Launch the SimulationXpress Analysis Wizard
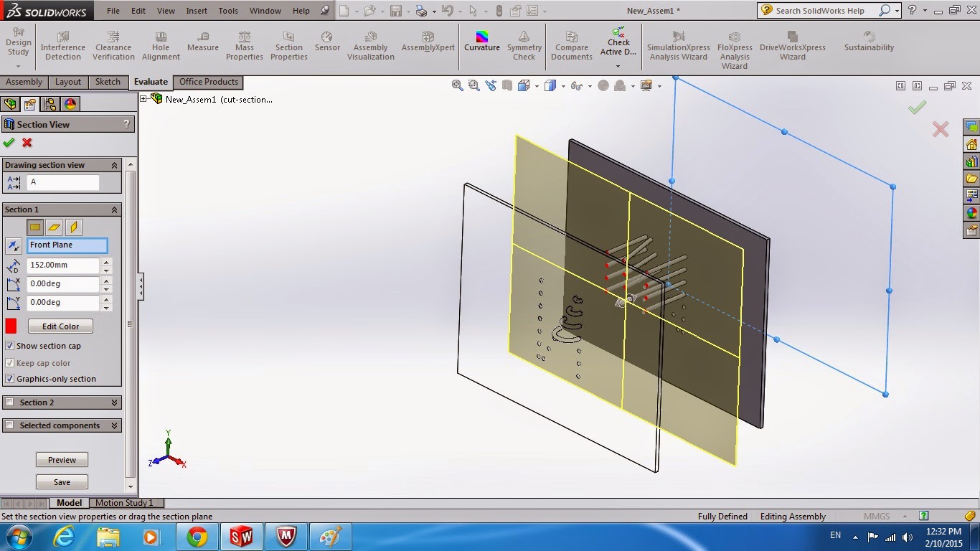 [678, 43]
